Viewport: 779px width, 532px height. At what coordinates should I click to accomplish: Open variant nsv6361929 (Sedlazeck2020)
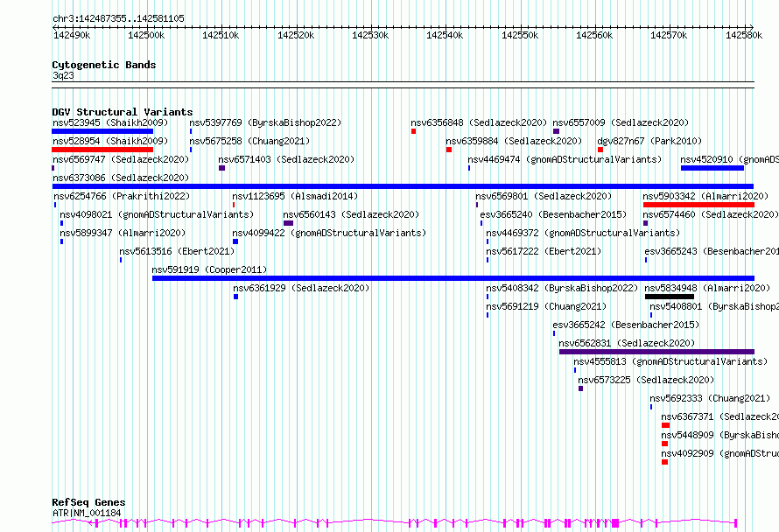(301, 288)
